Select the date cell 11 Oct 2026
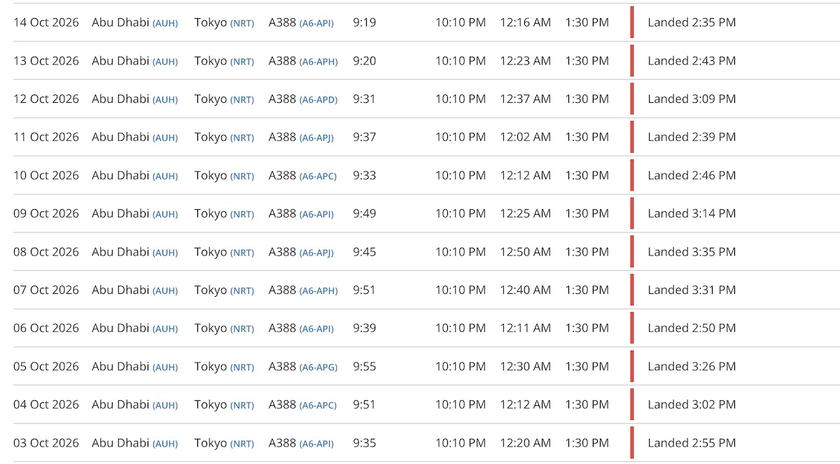840x464 pixels. pyautogui.click(x=46, y=137)
